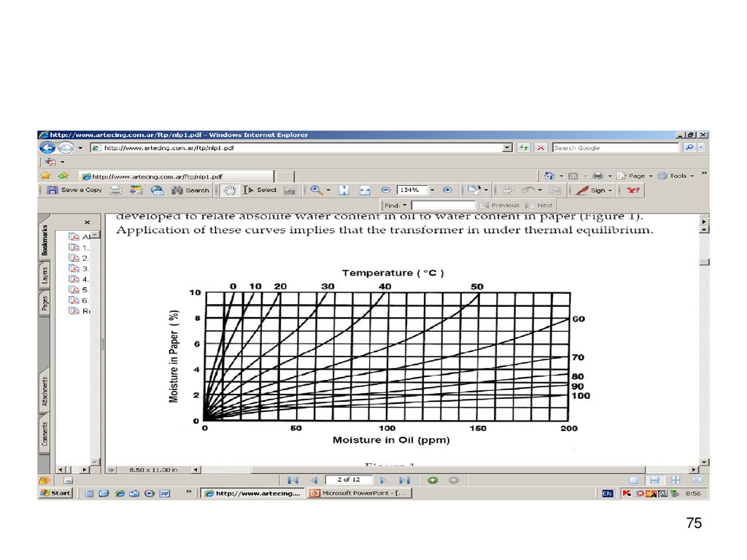Open the Favorites Center star icon
The width and height of the screenshot is (747, 560).
click(x=46, y=176)
